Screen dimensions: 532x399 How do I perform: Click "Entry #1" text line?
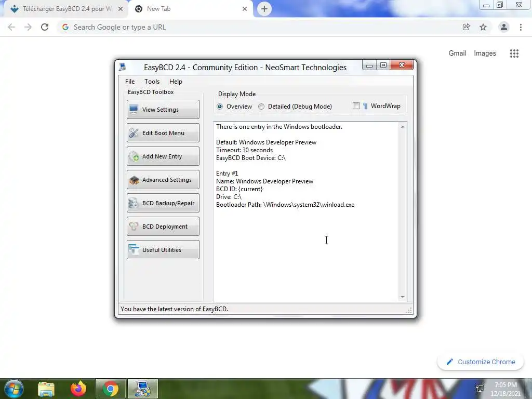point(227,174)
